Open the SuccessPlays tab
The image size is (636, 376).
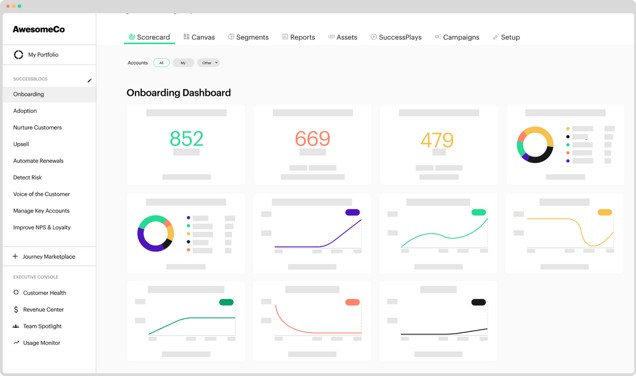(396, 37)
